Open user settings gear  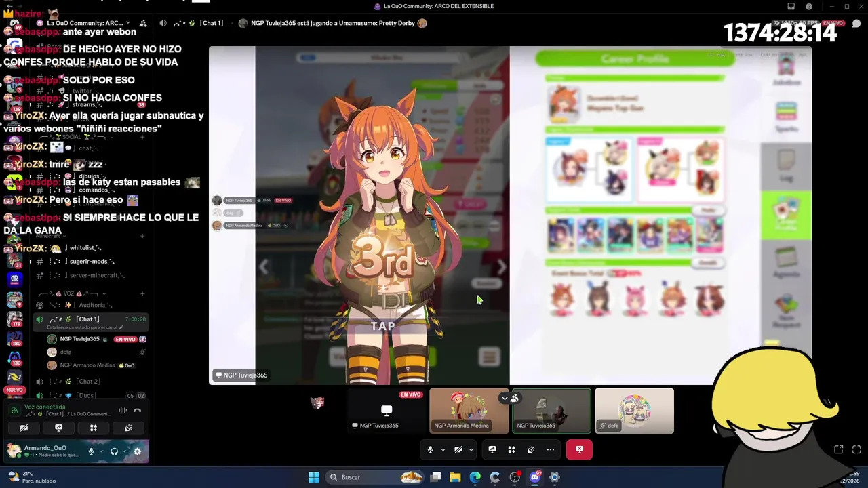pos(138,451)
